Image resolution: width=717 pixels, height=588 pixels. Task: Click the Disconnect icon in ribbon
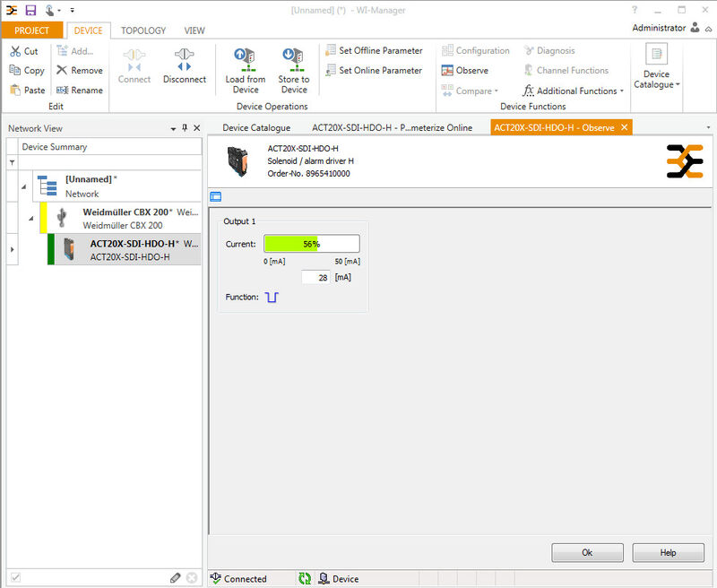(x=184, y=60)
